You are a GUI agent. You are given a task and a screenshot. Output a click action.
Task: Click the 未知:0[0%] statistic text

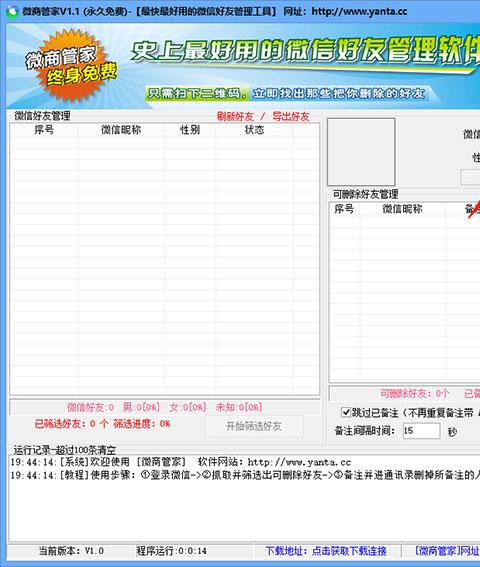tap(239, 408)
